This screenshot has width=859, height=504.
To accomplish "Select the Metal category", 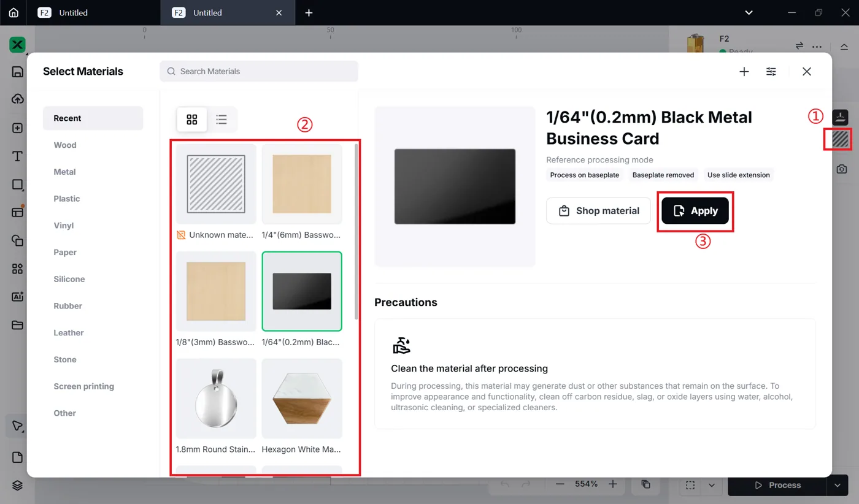I will [64, 172].
